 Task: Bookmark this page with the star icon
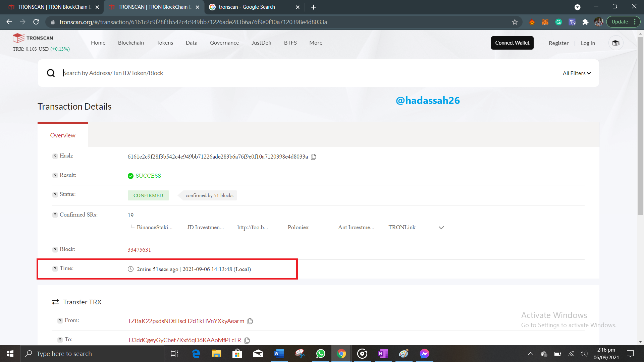pyautogui.click(x=515, y=22)
